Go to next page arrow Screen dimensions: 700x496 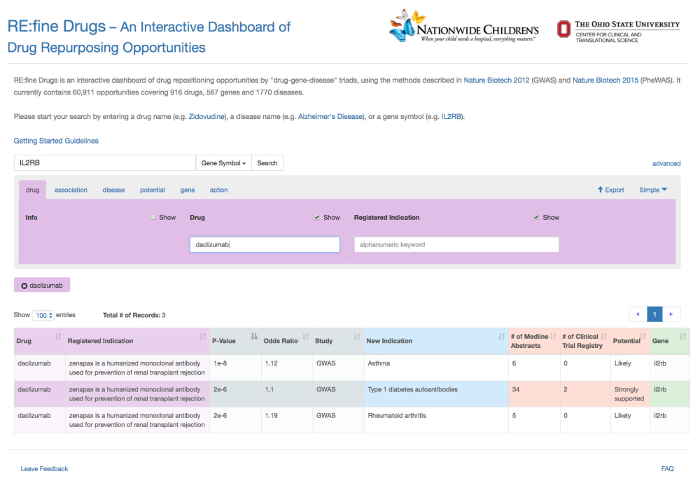click(x=672, y=314)
